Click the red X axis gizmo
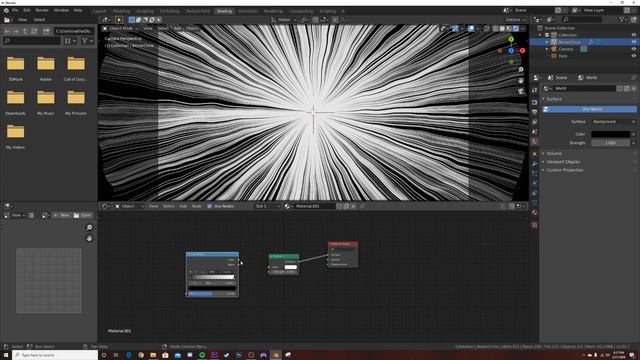The height and width of the screenshot is (360, 640). (522, 51)
